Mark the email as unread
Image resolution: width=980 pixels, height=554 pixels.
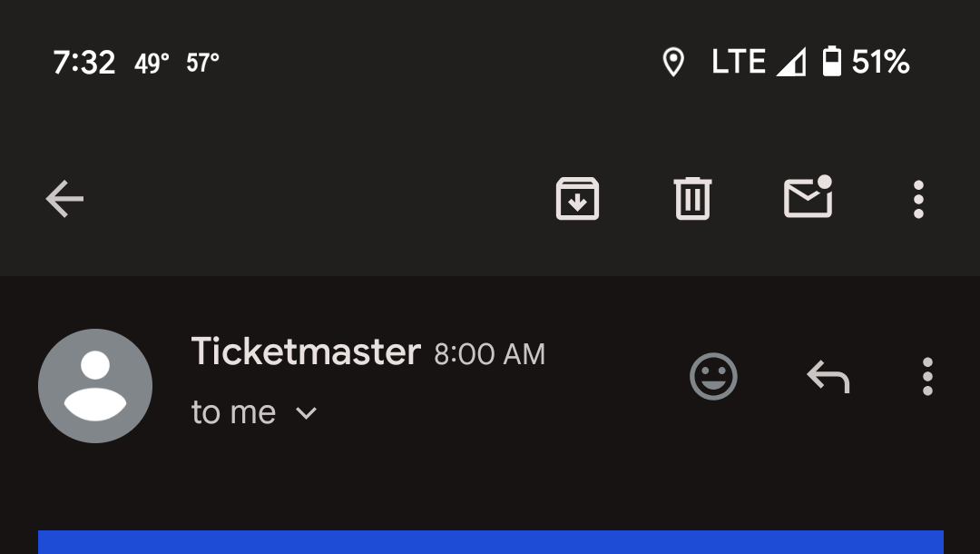pos(808,197)
